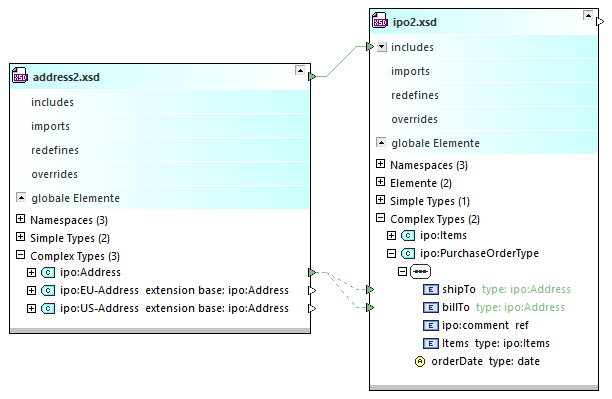The width and height of the screenshot is (612, 399).
Task: Select the address2.xsd title text
Action: 66,77
